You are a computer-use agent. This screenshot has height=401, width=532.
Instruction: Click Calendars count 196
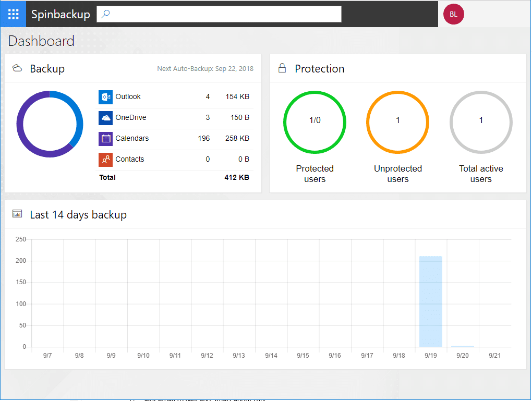coord(204,138)
